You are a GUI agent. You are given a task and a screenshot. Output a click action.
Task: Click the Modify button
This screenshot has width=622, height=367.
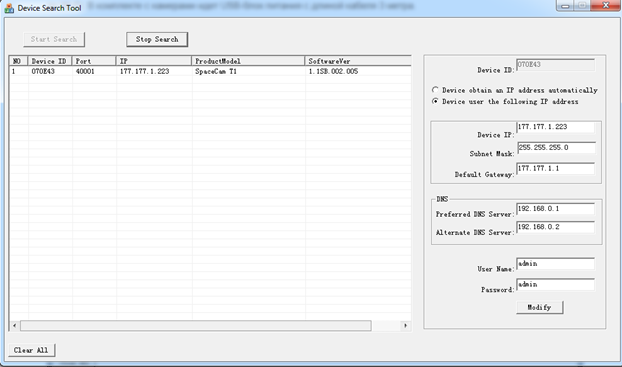(x=539, y=307)
